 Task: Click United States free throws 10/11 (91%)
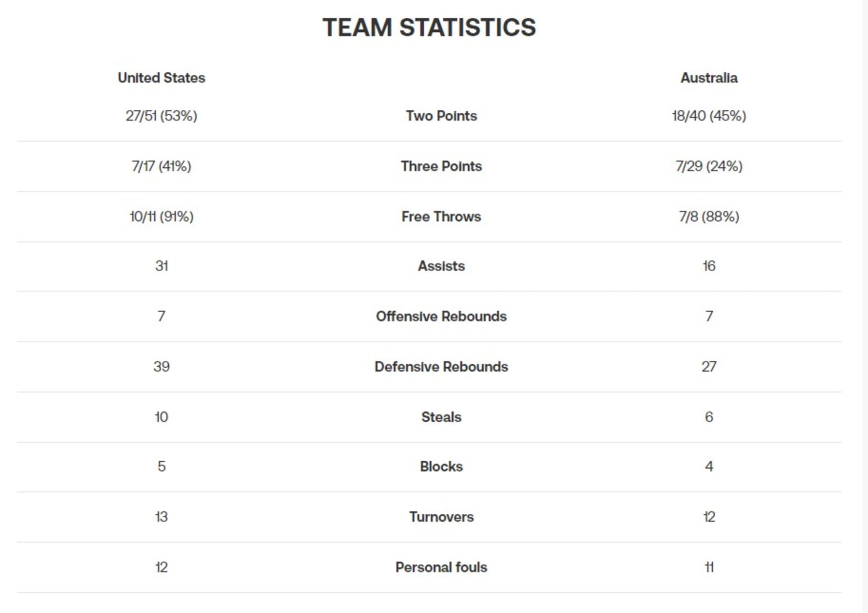[x=162, y=216]
